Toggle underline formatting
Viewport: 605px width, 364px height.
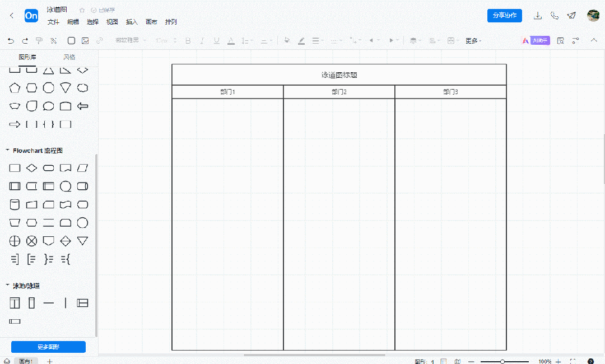pos(216,40)
